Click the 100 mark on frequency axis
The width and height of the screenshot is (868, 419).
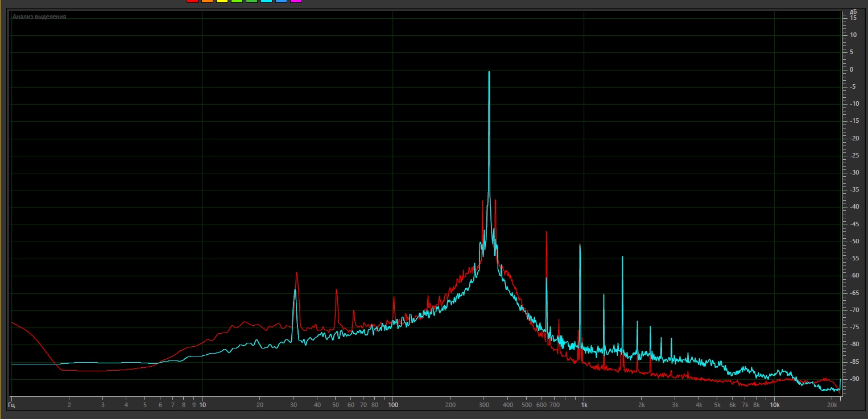[392, 405]
